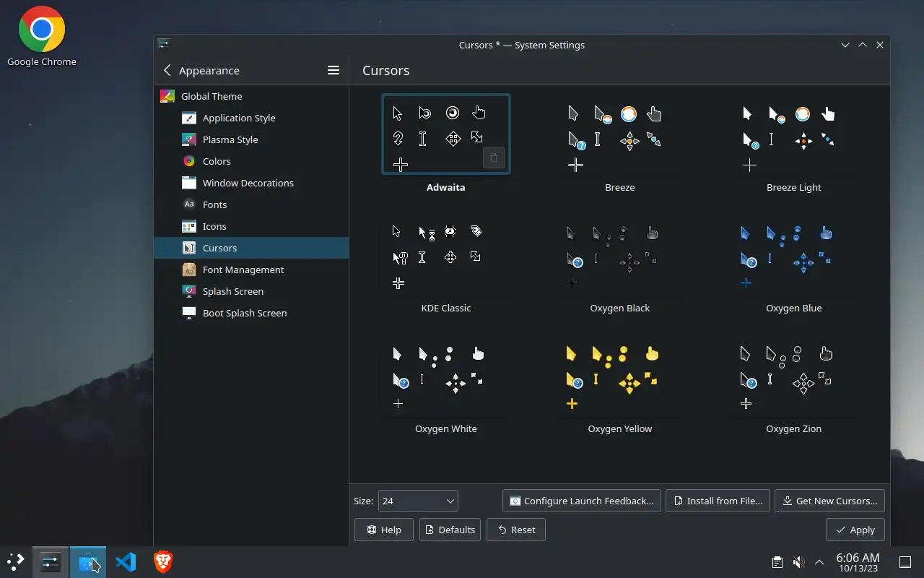924x578 pixels.
Task: Open Discover store from taskbar
Action: pos(88,562)
